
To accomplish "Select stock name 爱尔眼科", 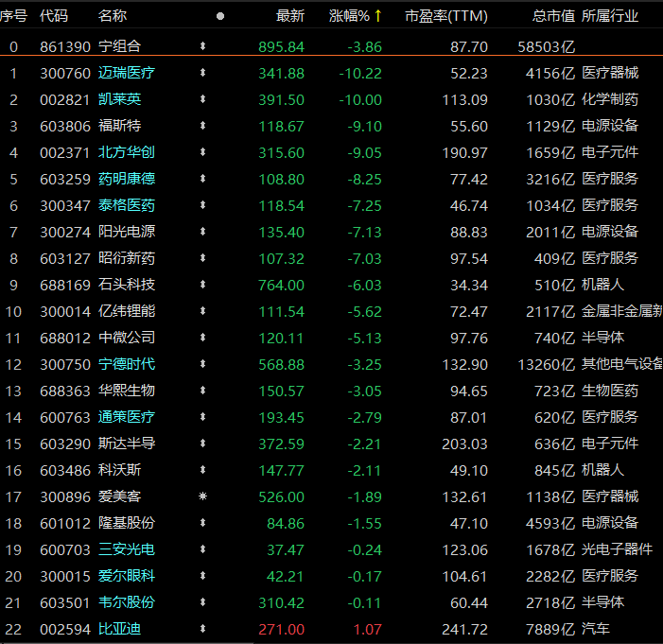I will coord(127,576).
